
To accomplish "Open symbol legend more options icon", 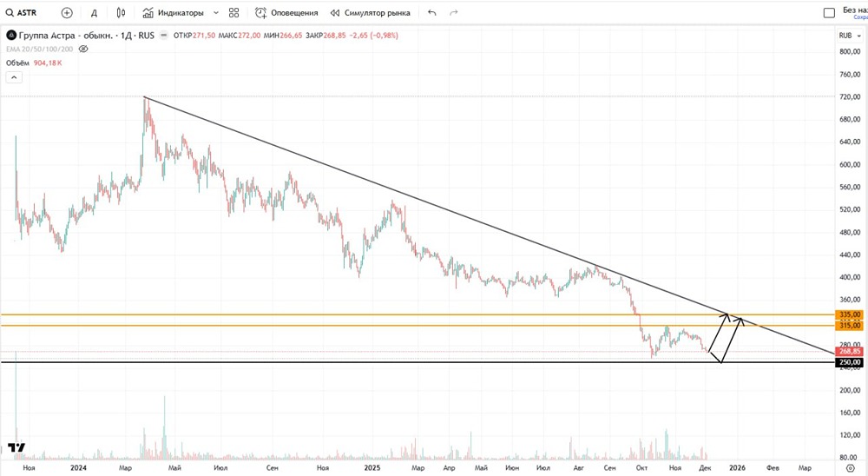I will (x=163, y=36).
